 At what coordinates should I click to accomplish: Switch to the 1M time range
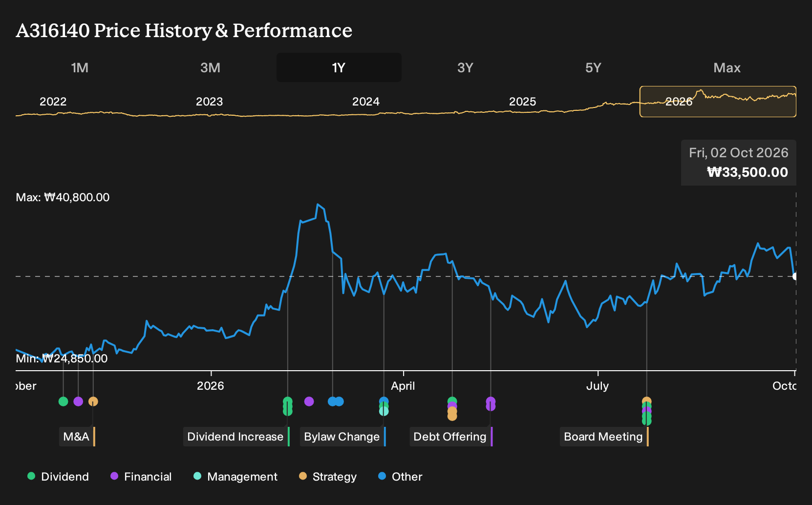(x=80, y=67)
